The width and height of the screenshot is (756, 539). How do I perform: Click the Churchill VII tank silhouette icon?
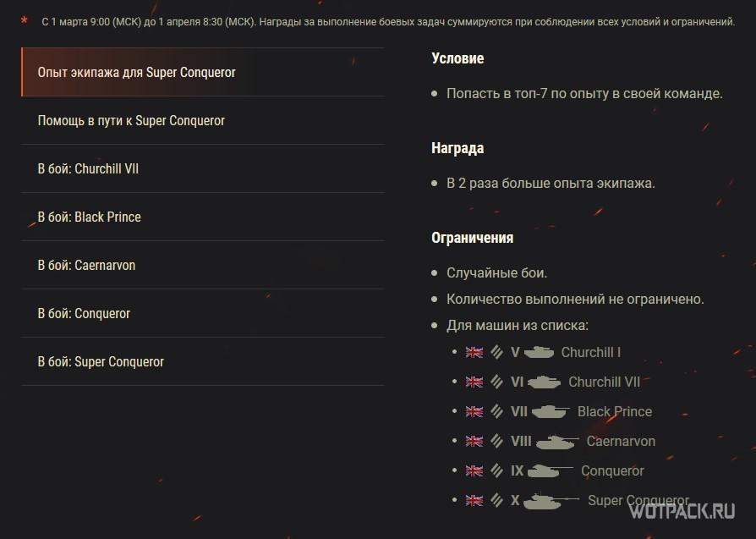coord(545,382)
